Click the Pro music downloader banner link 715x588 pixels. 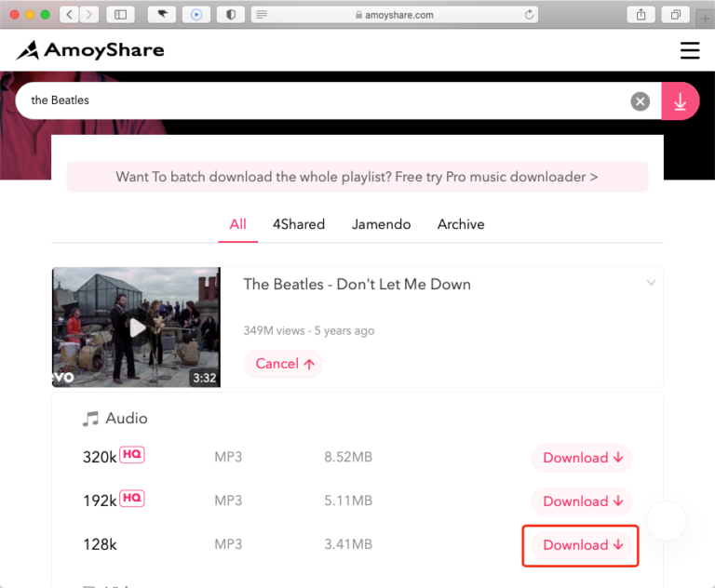(x=357, y=177)
